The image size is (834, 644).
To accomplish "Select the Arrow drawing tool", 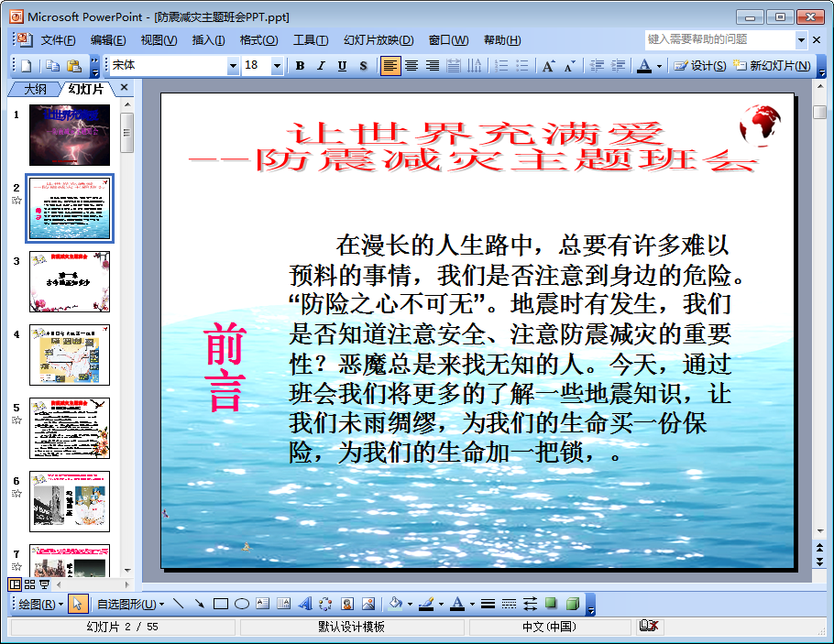I will pyautogui.click(x=199, y=604).
